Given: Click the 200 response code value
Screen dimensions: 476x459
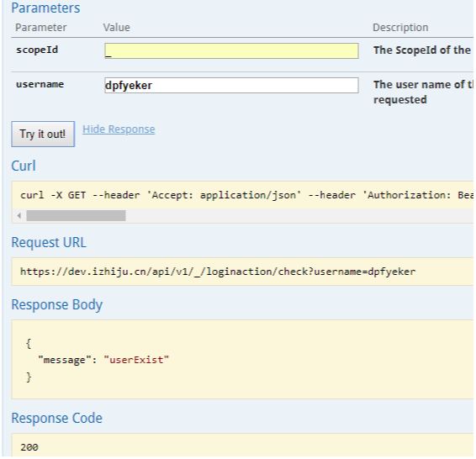Looking at the screenshot, I should point(29,447).
